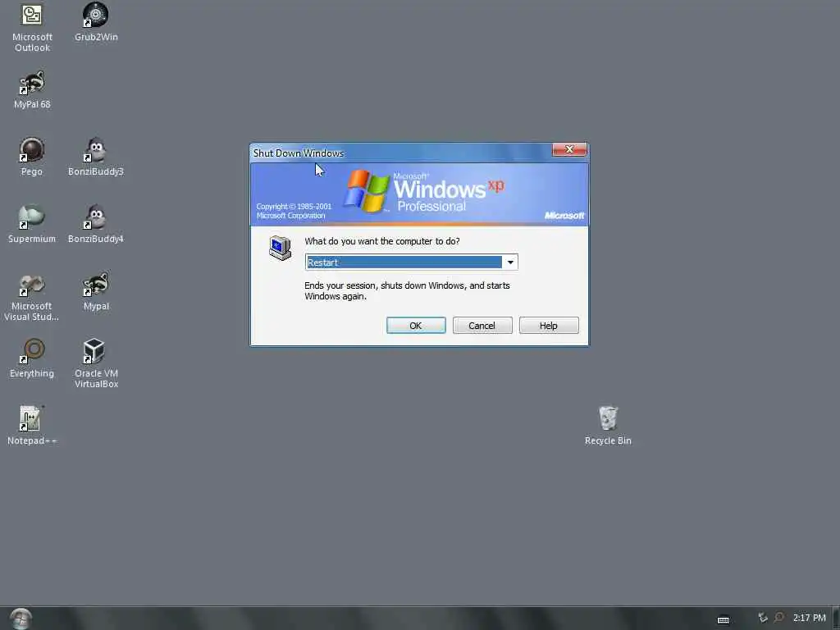840x630 pixels.
Task: Open the shutdown action dropdown arrow
Action: [x=510, y=262]
